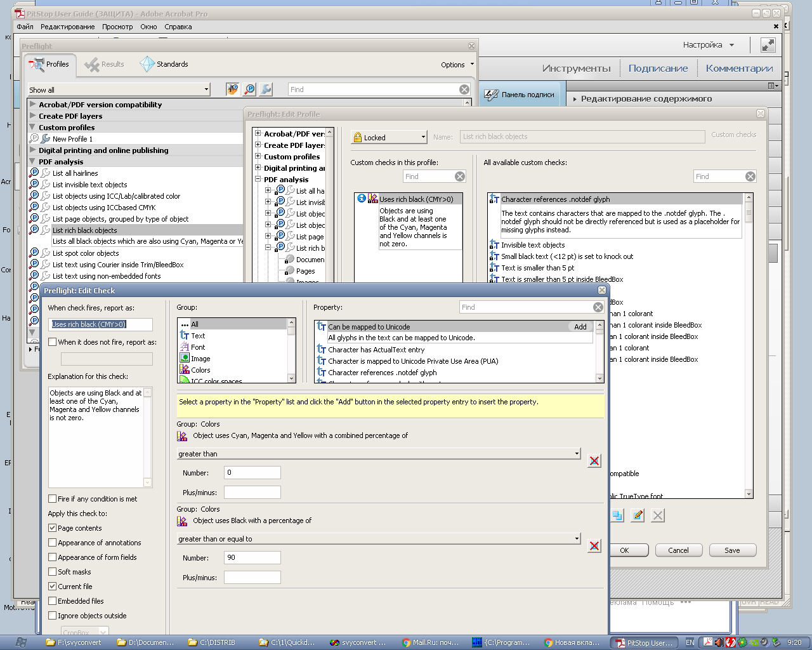
Task: Click the edit check pencil icon
Action: (x=638, y=515)
